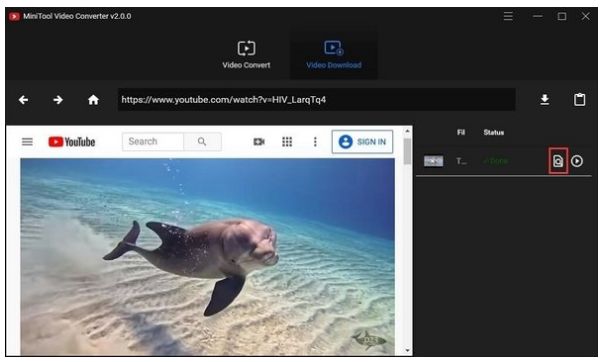Image resolution: width=606 pixels, height=362 pixels.
Task: Close the MiniTool Video Converter window
Action: click(586, 16)
